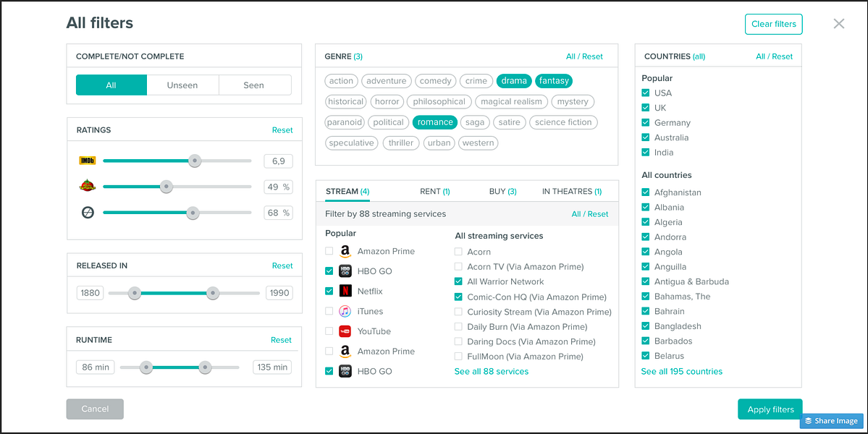The height and width of the screenshot is (434, 868).
Task: Check Daring Docs (Via Amazon Prime)
Action: point(458,341)
